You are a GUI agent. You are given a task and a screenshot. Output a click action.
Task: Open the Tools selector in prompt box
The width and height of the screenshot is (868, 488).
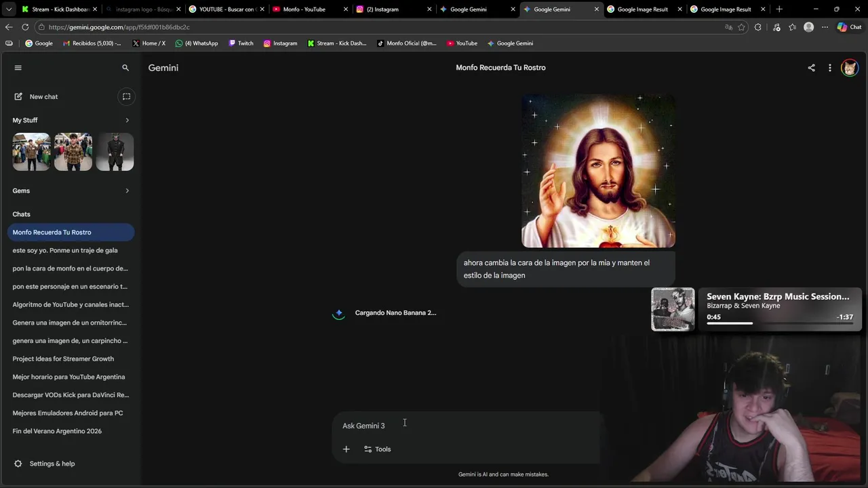pyautogui.click(x=378, y=449)
